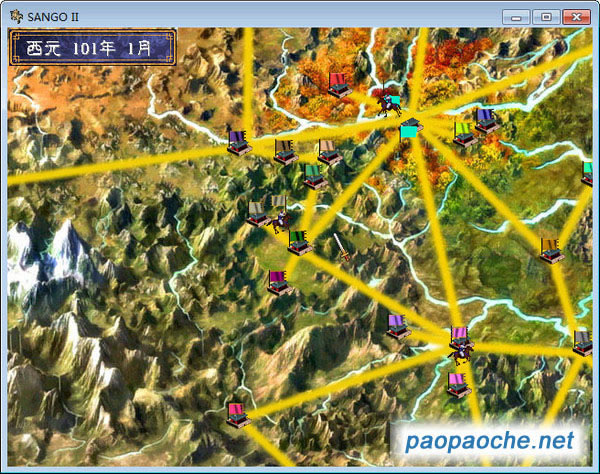Select the red-flag city in the autumn forest
Image resolution: width=600 pixels, height=474 pixels.
click(339, 85)
